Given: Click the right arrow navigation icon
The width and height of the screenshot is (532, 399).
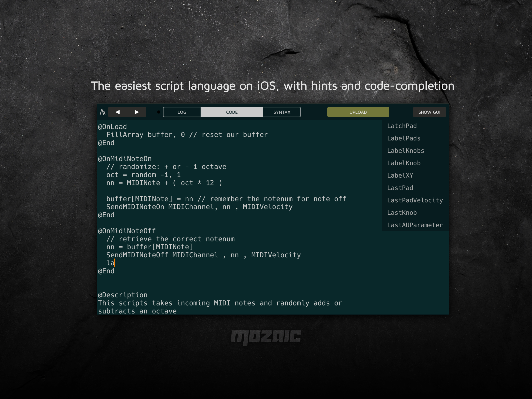Looking at the screenshot, I should click(x=137, y=112).
